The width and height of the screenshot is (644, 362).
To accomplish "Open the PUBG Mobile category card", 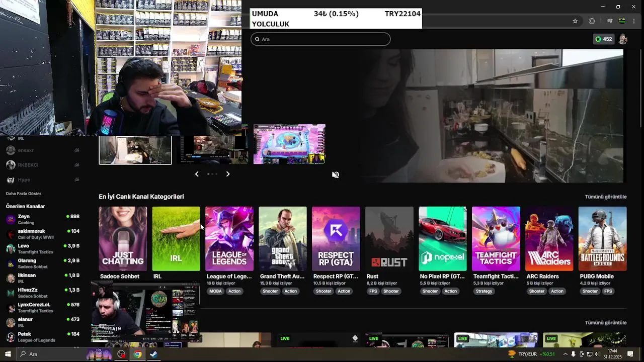I will (x=603, y=239).
